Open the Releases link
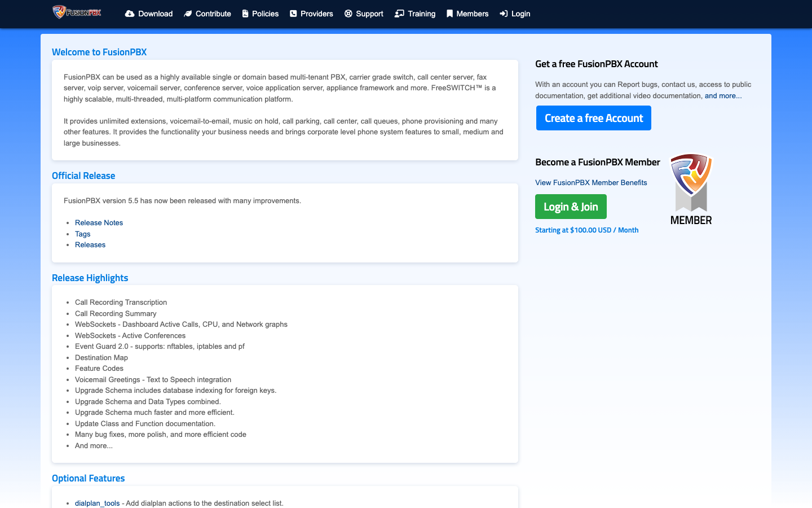 (90, 244)
